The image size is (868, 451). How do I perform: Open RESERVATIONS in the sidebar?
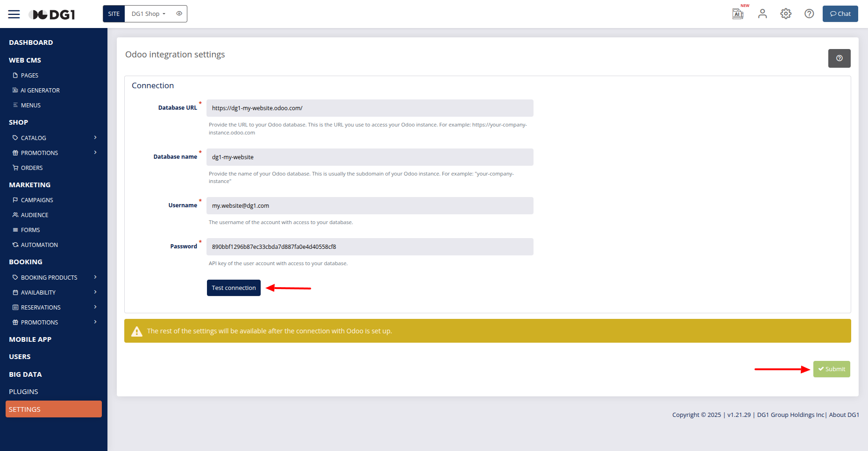click(x=41, y=307)
